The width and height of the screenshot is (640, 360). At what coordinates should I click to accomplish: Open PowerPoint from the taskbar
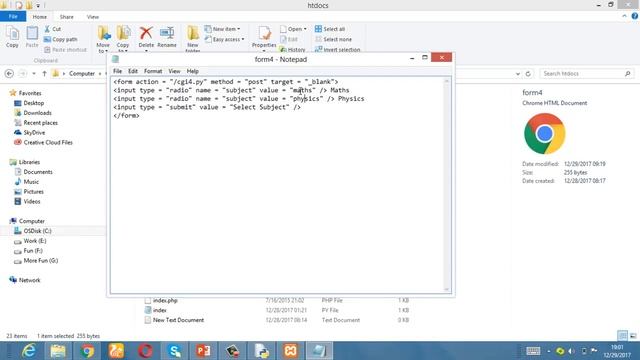click(x=203, y=351)
